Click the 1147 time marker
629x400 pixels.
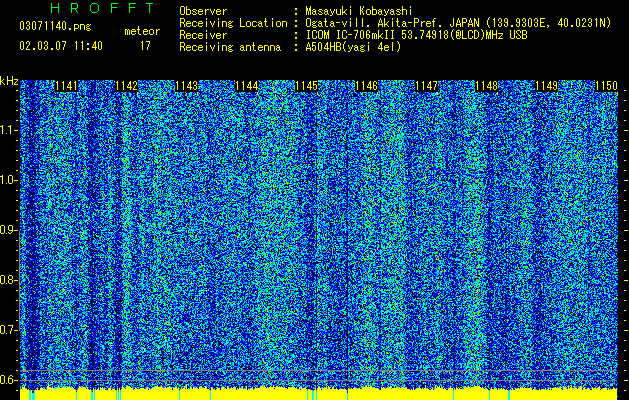click(426, 86)
